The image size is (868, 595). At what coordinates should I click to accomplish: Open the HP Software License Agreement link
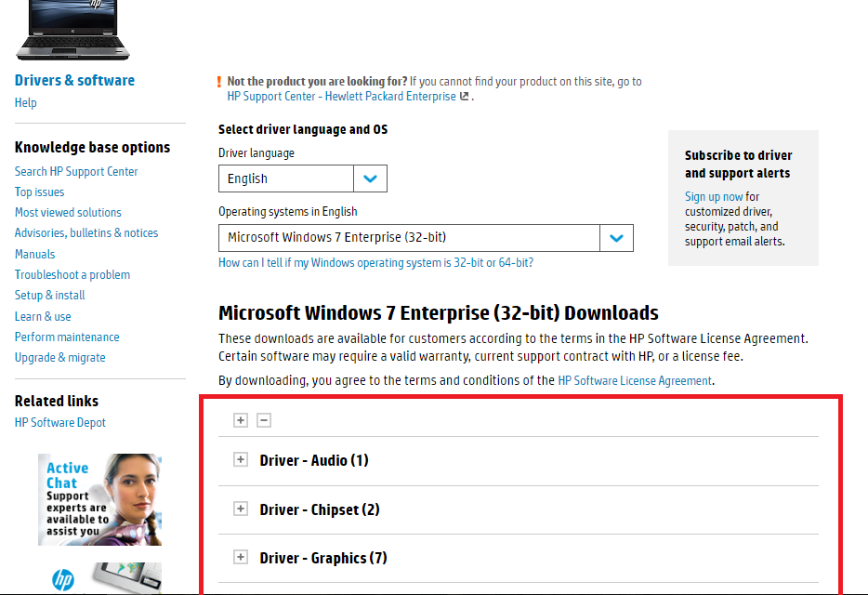pos(635,380)
